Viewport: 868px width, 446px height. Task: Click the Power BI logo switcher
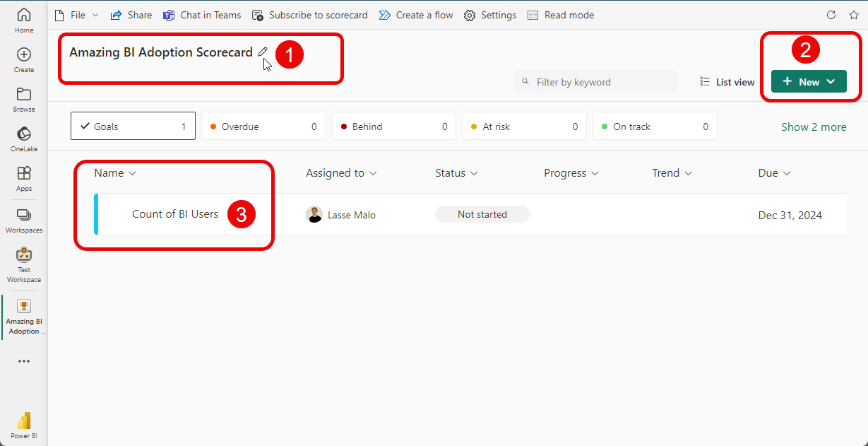pyautogui.click(x=24, y=426)
